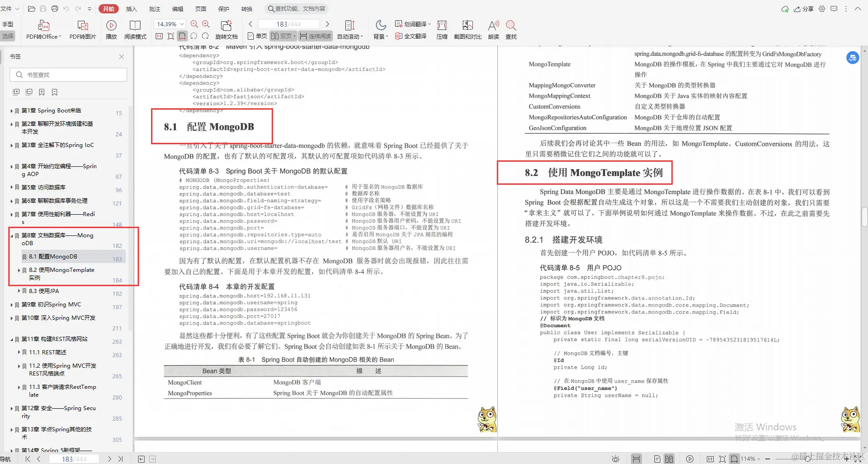
Task: Open the 批注 annotation tab
Action: (x=155, y=8)
